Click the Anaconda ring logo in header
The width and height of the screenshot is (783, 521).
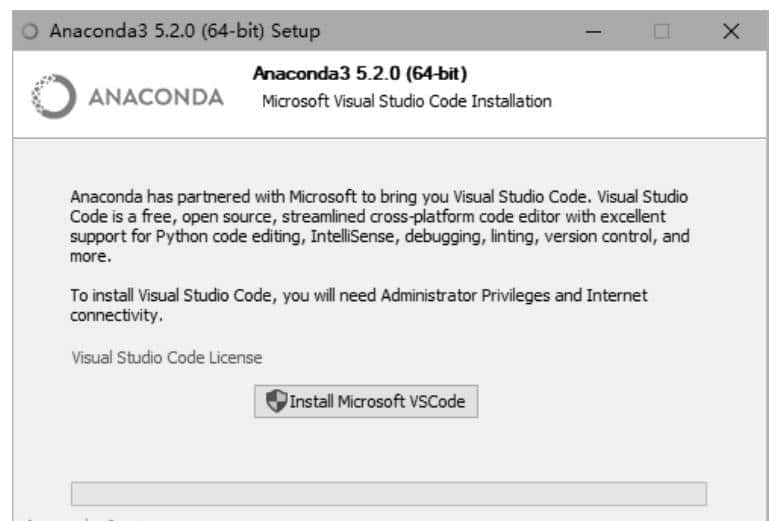tap(52, 98)
